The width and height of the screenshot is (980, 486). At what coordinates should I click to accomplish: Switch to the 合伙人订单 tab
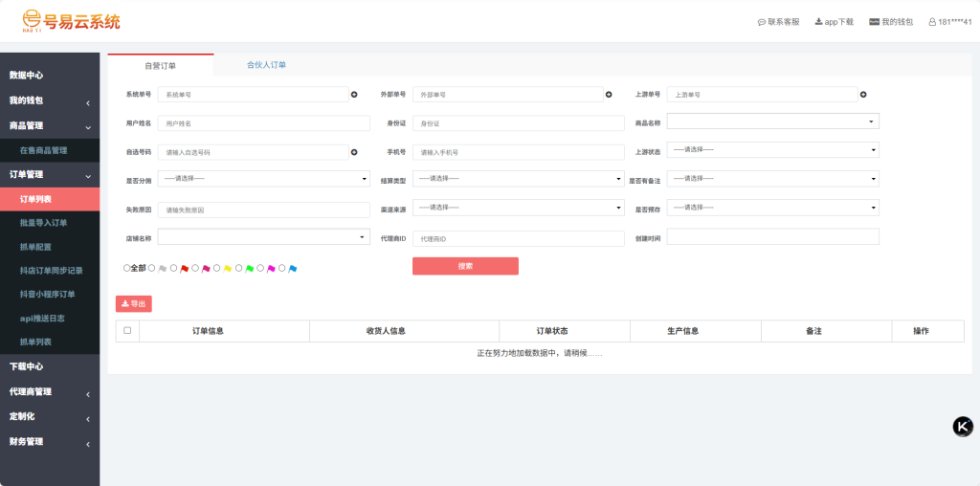tap(266, 65)
